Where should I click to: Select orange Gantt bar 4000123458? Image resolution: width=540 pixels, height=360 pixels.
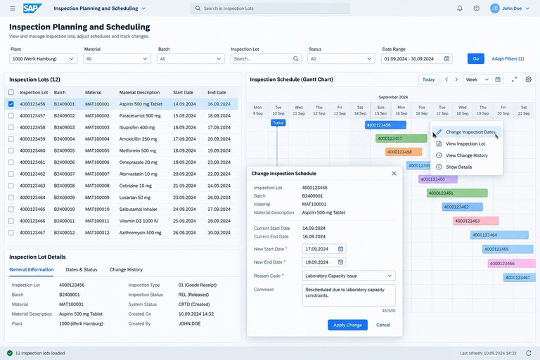[403, 152]
